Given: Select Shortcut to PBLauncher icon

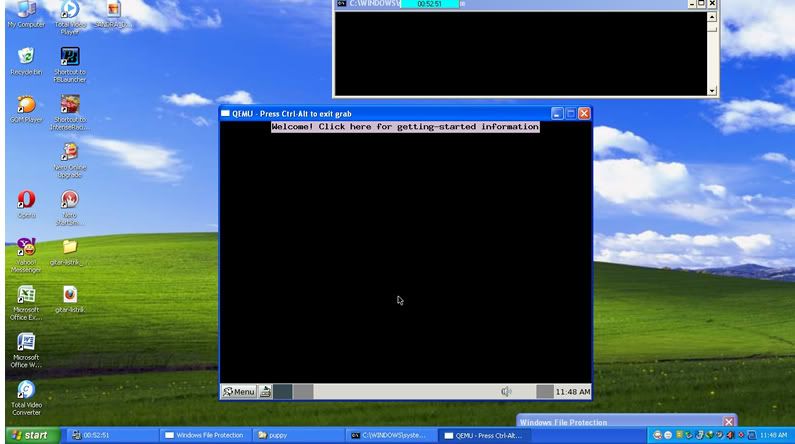Looking at the screenshot, I should [69, 65].
